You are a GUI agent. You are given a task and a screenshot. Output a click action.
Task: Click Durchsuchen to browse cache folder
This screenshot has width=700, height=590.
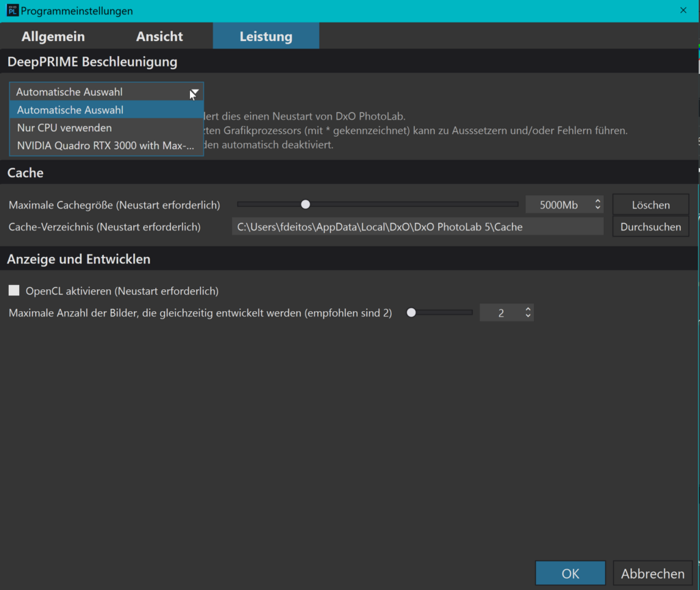651,227
